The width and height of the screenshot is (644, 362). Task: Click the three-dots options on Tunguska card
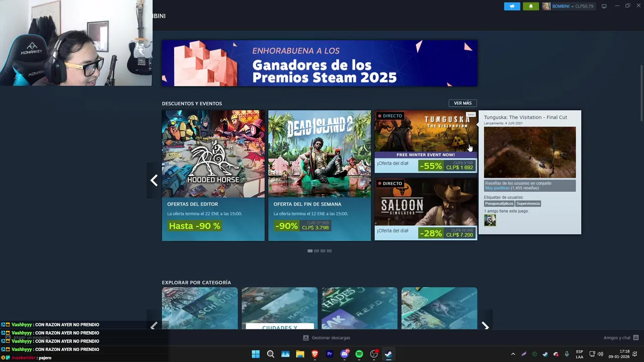tap(470, 115)
